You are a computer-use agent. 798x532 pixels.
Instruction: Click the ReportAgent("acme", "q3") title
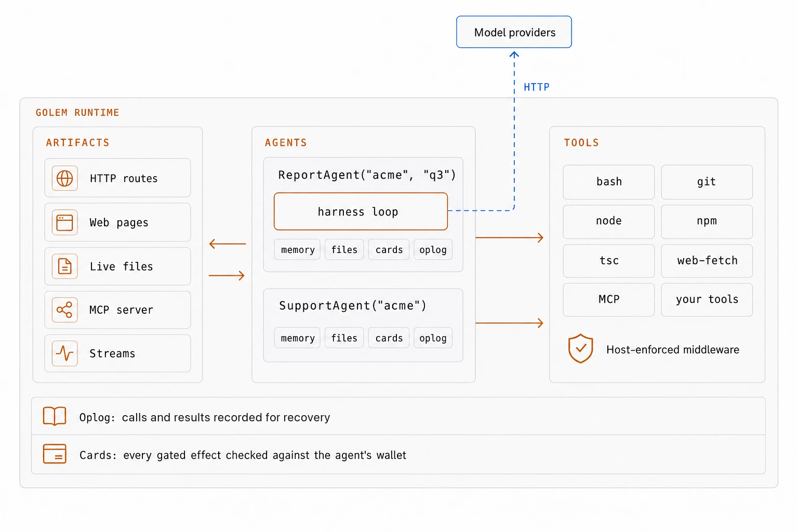coord(367,175)
